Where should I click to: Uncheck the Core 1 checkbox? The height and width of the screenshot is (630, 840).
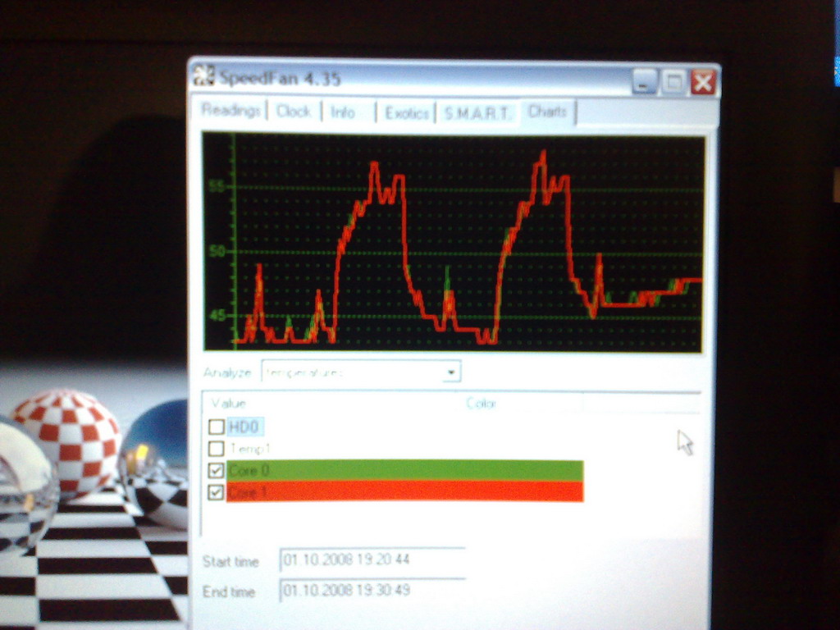(x=216, y=492)
